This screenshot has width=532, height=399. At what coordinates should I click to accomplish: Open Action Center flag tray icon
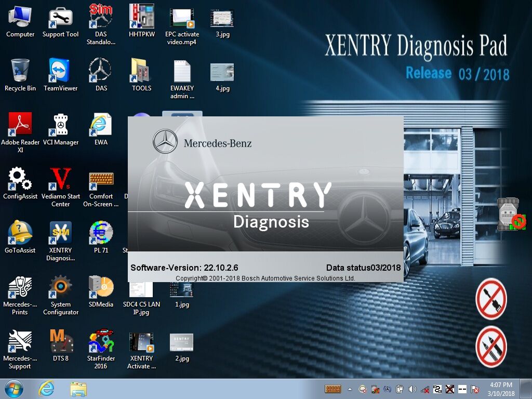click(x=475, y=389)
